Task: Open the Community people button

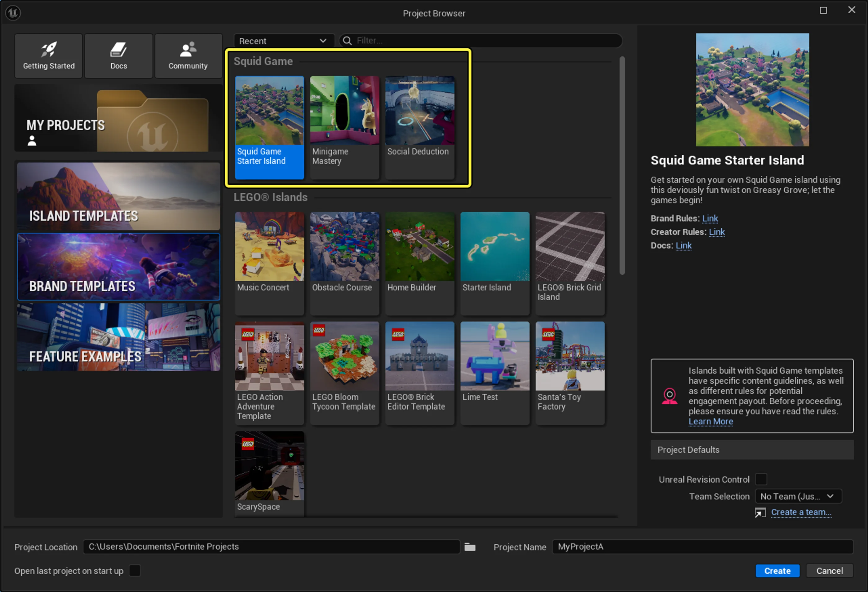Action: point(188,56)
